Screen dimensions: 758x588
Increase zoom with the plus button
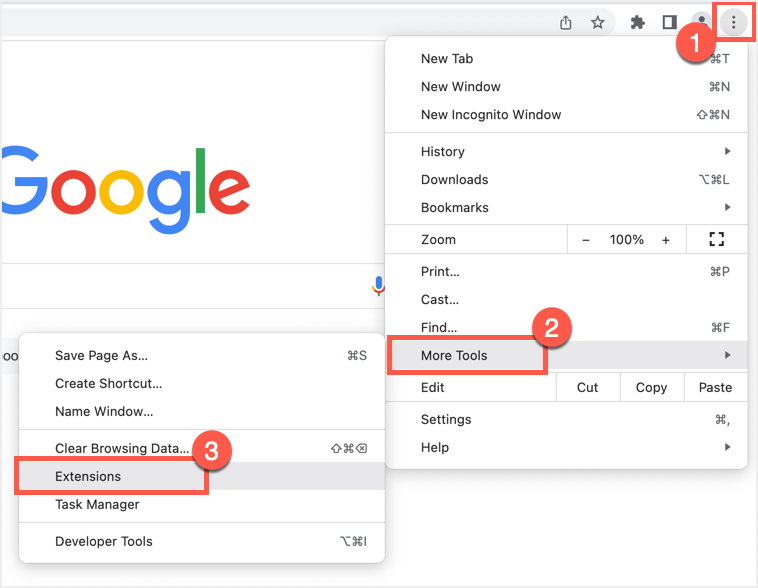666,240
